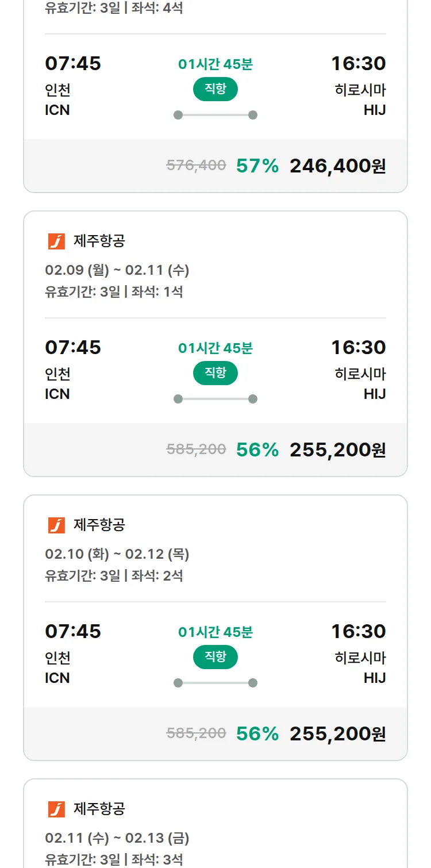Tap 직항 badge on 02.10 (화) flight
Image resolution: width=431 pixels, height=868 pixels.
pyautogui.click(x=215, y=657)
